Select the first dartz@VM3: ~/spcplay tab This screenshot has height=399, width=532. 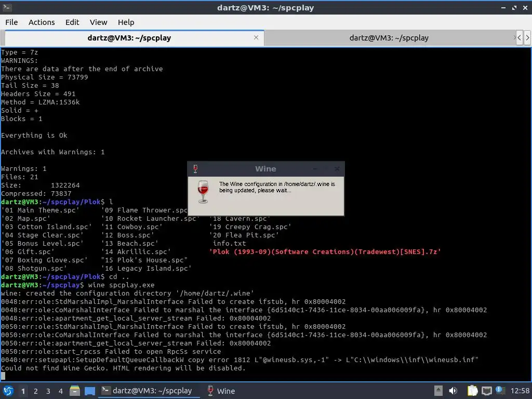[129, 38]
